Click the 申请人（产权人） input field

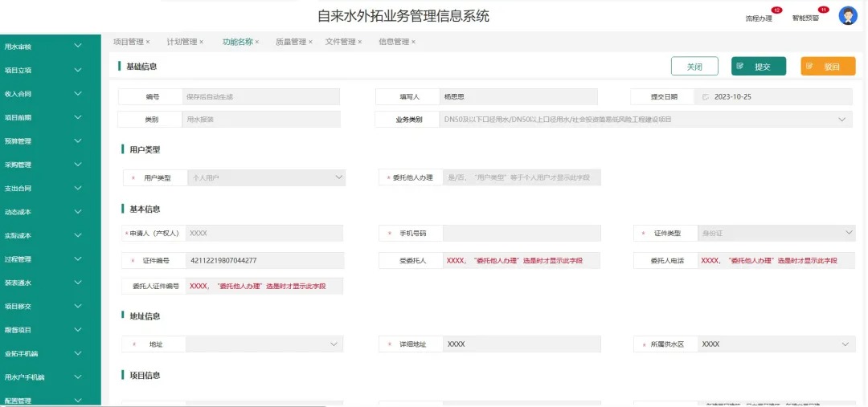(264, 234)
